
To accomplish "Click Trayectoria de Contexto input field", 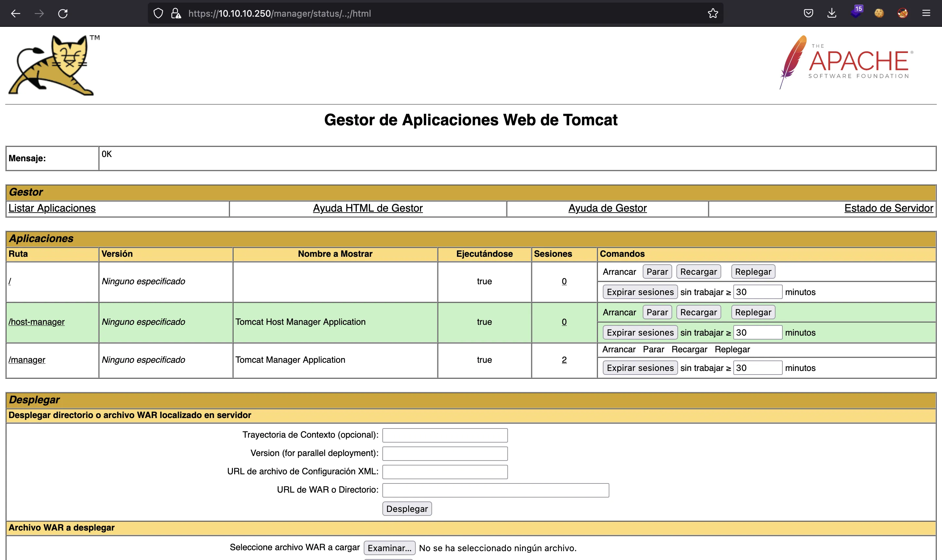I will 445,435.
